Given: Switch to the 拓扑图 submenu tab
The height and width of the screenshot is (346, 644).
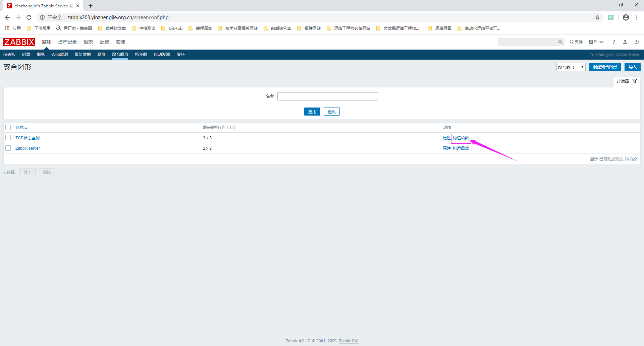Looking at the screenshot, I should pos(141,55).
